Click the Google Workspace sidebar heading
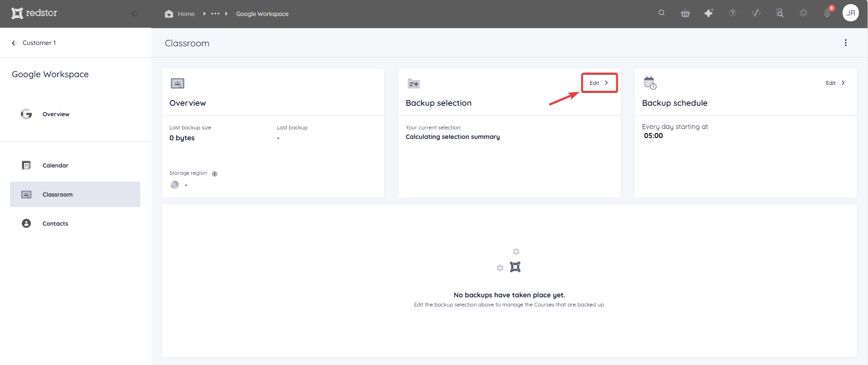This screenshot has height=365, width=868. pyautogui.click(x=50, y=74)
